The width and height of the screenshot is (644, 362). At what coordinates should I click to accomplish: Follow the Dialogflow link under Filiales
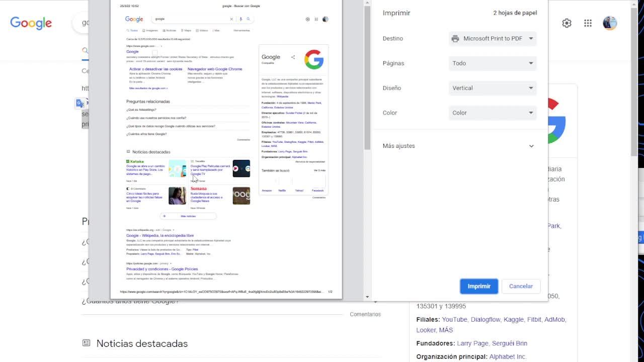coord(486,320)
